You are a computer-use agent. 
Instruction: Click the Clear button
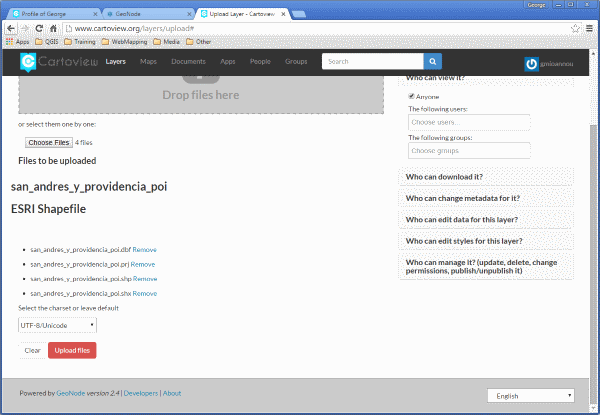[x=33, y=350]
